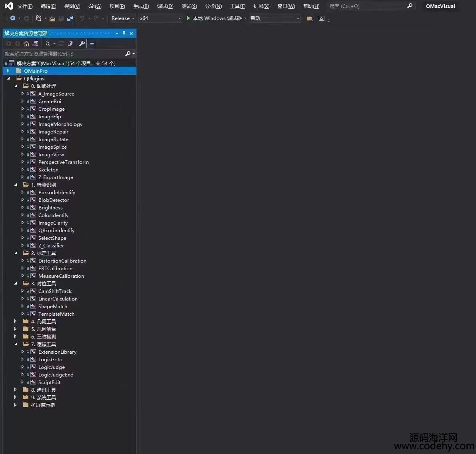Select the A_ImageSource project
This screenshot has height=454, width=476.
point(56,94)
